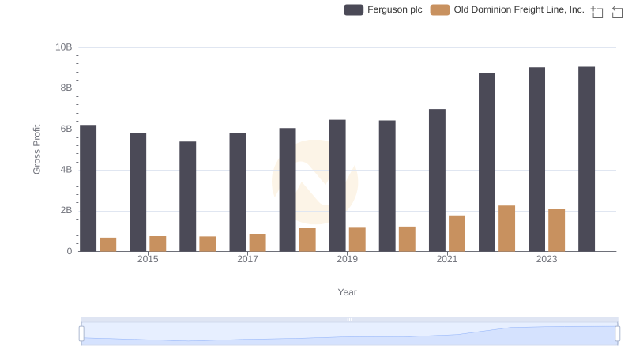The height and width of the screenshot is (364, 632).
Task: Click Ferguson plc bar for 2017
Action: pyautogui.click(x=238, y=193)
